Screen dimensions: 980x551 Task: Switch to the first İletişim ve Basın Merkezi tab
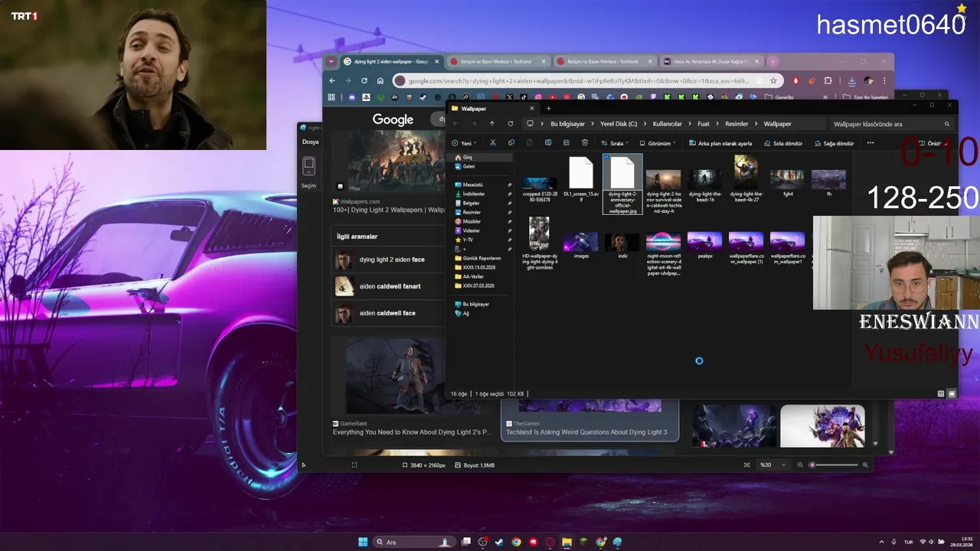498,61
